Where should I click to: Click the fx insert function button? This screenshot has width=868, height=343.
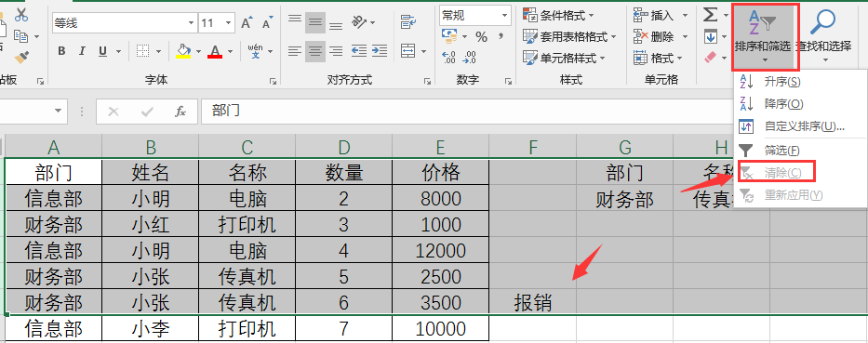pos(180,112)
